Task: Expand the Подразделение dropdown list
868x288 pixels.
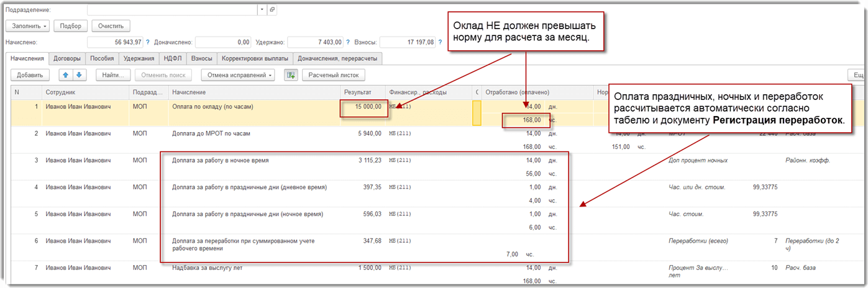Action: [262, 10]
